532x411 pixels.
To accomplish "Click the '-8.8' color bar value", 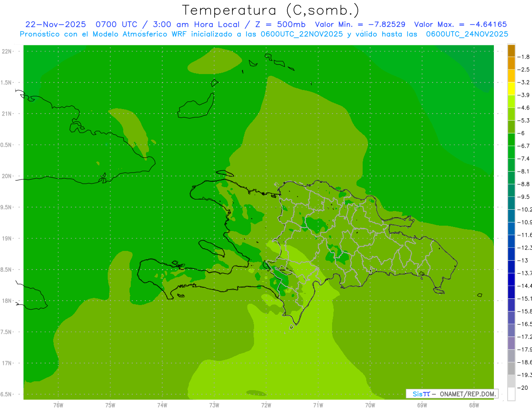I will 524,184.
